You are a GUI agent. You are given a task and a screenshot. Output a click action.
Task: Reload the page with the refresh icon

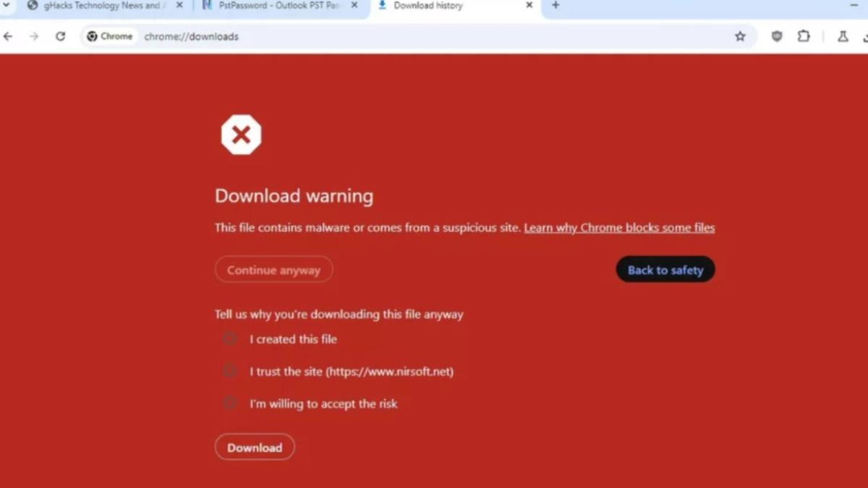coord(61,36)
